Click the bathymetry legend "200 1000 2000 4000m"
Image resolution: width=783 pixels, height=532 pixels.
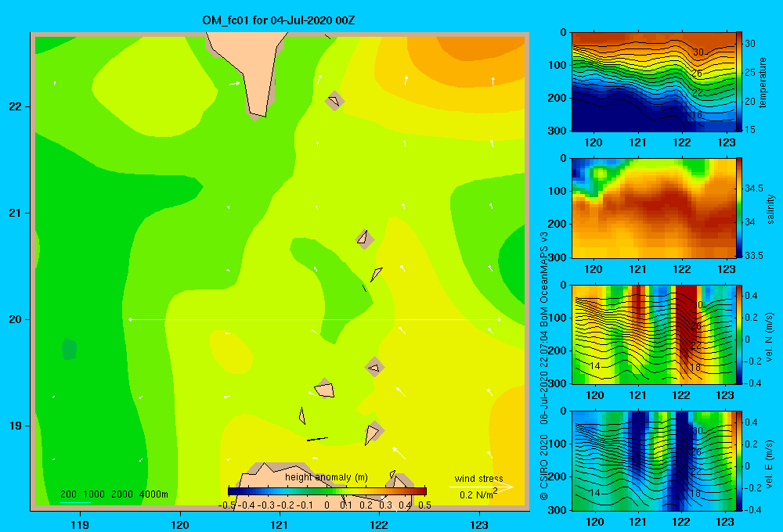click(114, 494)
